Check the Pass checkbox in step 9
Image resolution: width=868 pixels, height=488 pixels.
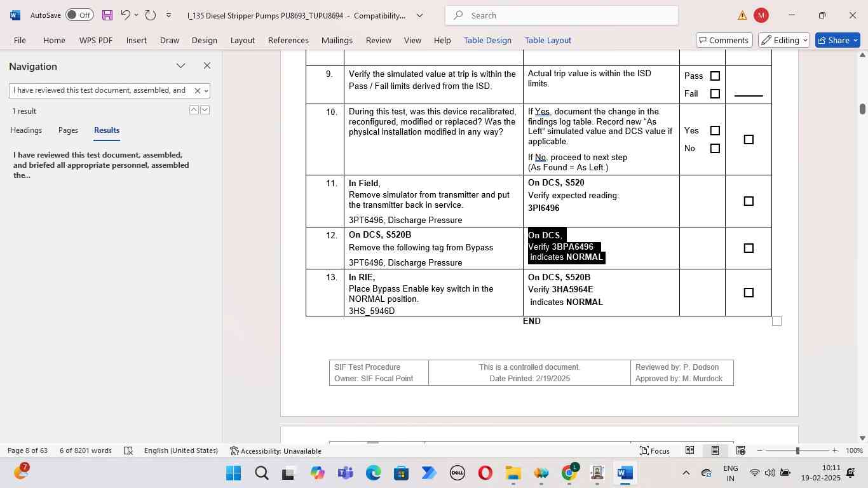coord(715,76)
